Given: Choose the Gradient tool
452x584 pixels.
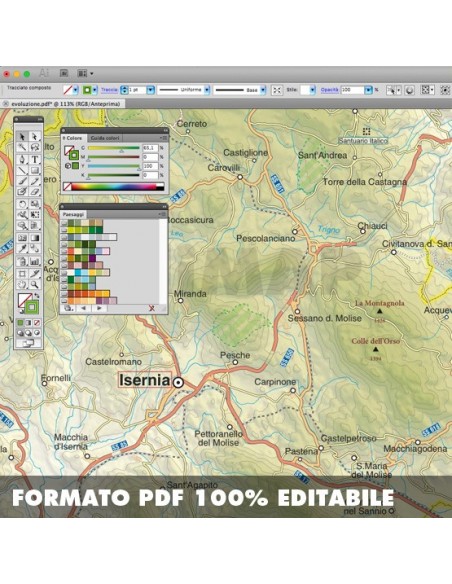Looking at the screenshot, I should [x=35, y=238].
